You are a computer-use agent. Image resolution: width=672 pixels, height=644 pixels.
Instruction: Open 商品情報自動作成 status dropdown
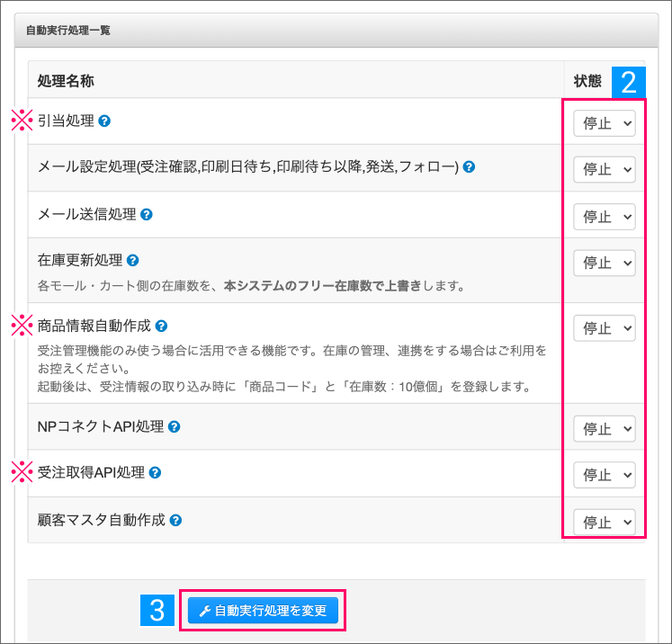point(605,326)
